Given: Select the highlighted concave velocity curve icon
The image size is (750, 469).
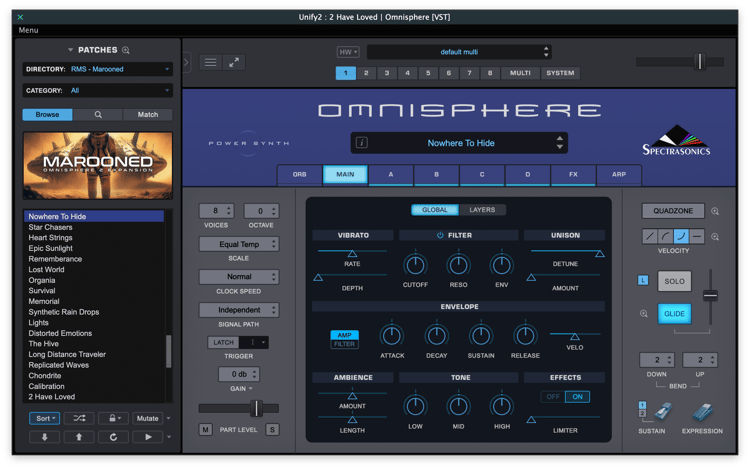Looking at the screenshot, I should click(x=681, y=236).
